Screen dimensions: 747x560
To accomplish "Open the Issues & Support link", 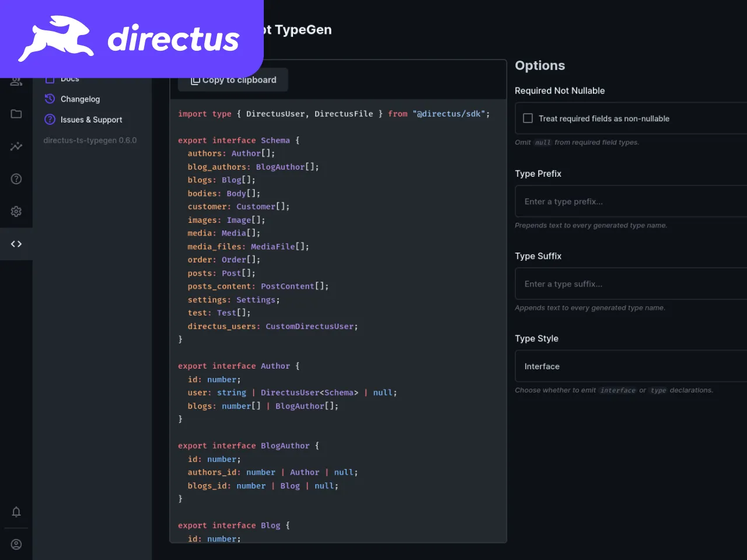I will 91,120.
